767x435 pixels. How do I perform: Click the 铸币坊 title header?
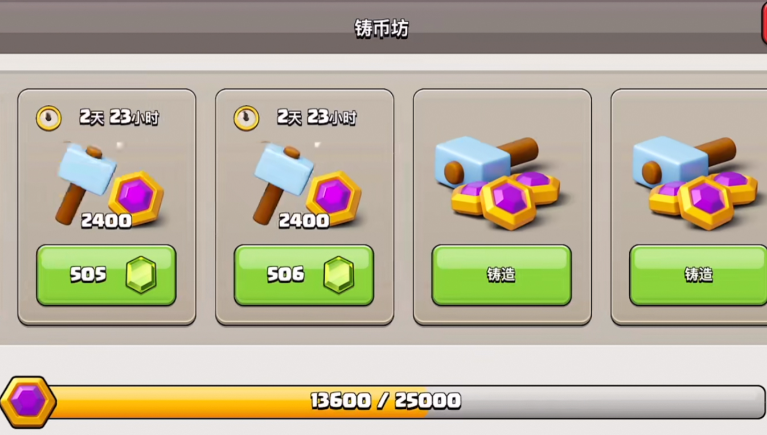click(x=382, y=28)
